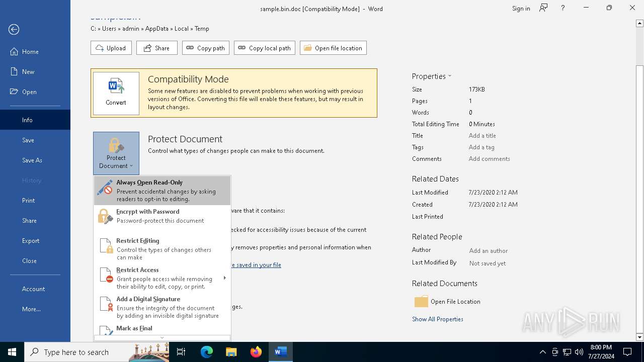Click Add a tag field
Screen dimensions: 644x362
(x=481, y=147)
